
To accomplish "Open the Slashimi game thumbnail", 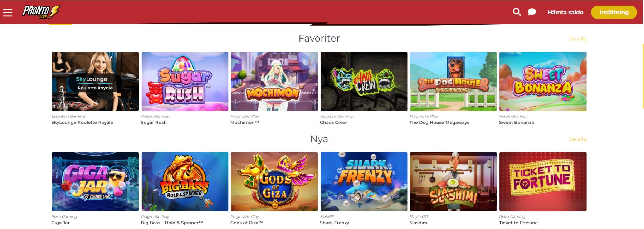I will pos(453,181).
